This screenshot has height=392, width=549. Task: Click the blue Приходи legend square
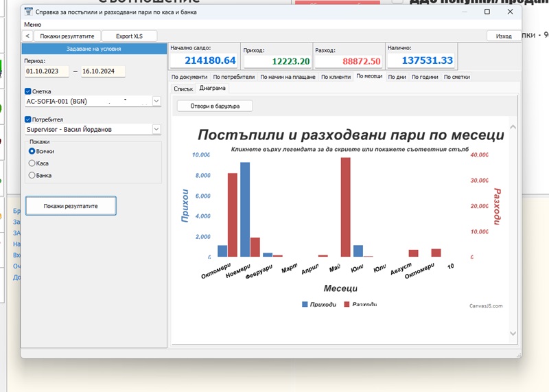click(x=305, y=304)
